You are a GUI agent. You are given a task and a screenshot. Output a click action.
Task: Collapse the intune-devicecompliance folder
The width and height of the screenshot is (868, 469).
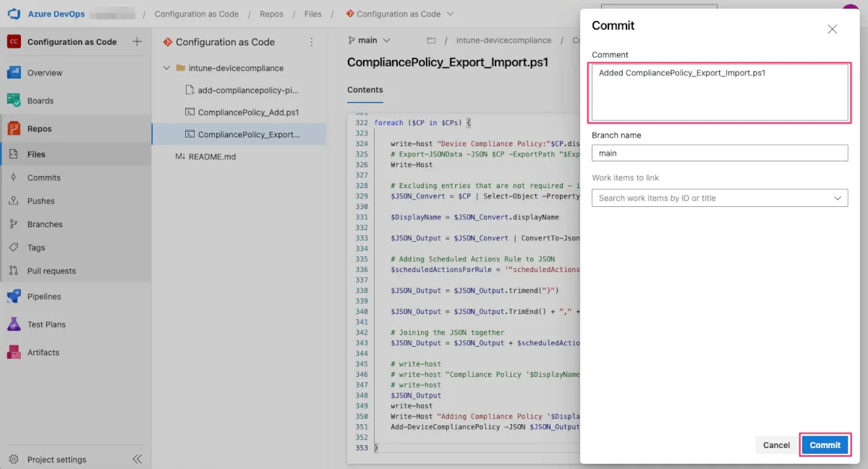pyautogui.click(x=167, y=68)
